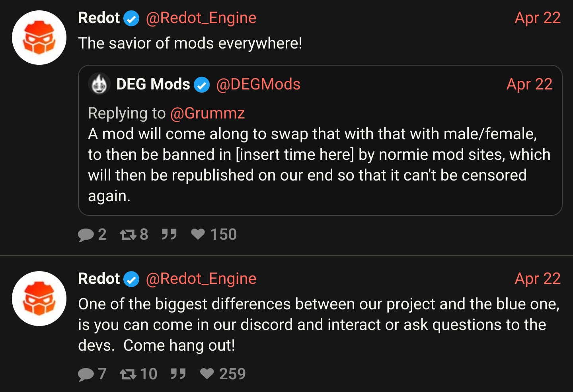Open the DEG Mods profile avatar

coord(99,84)
